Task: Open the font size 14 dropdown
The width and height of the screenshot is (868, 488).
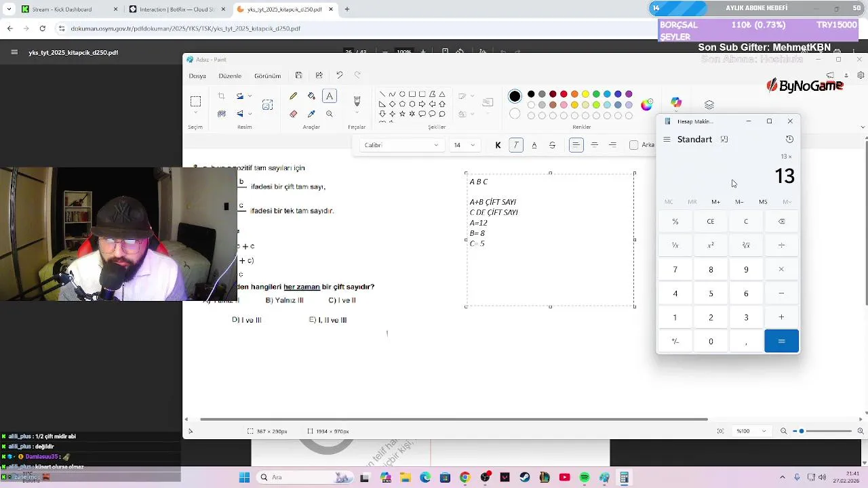Action: [465, 145]
